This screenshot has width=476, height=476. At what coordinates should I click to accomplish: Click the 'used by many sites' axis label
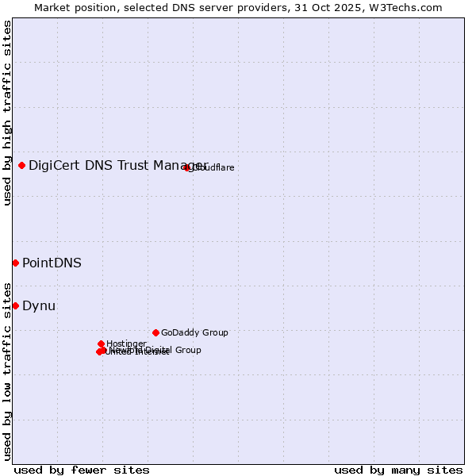(x=398, y=470)
